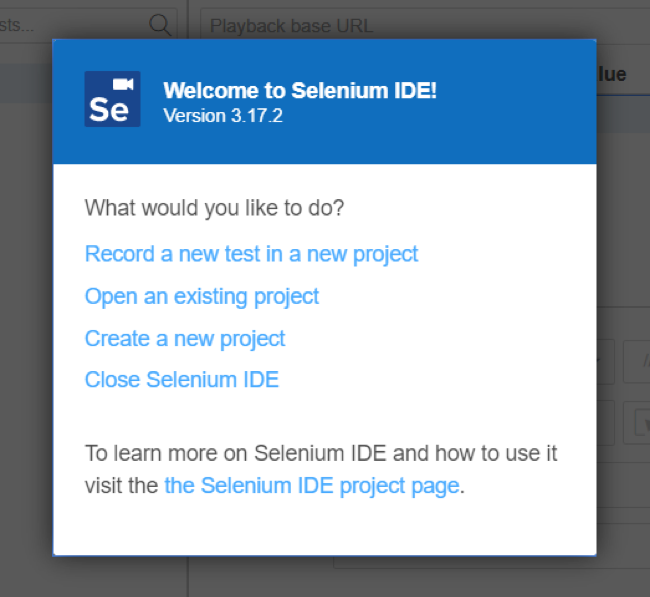Screen dimensions: 650x597
Task: Select the partially hidden Value column header
Action: (611, 74)
